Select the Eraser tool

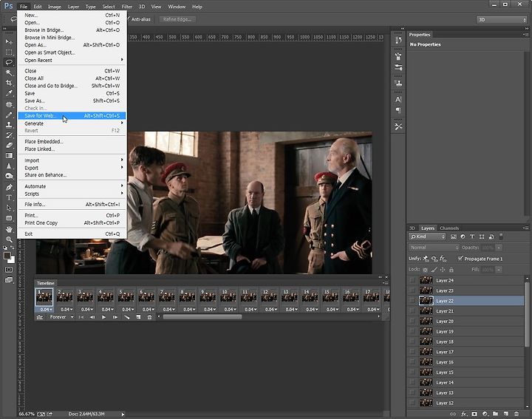tap(9, 145)
